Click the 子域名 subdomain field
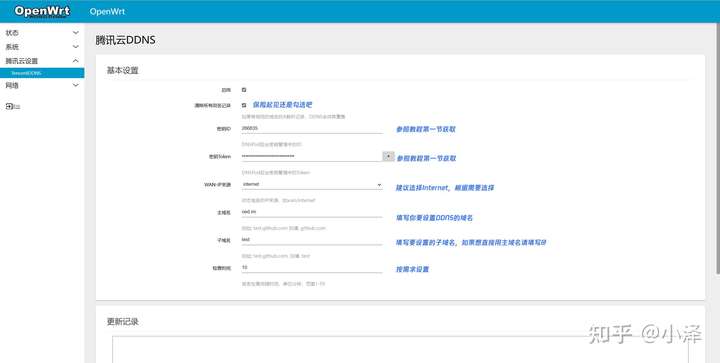Screen dimensions: 720x363 click(x=312, y=240)
